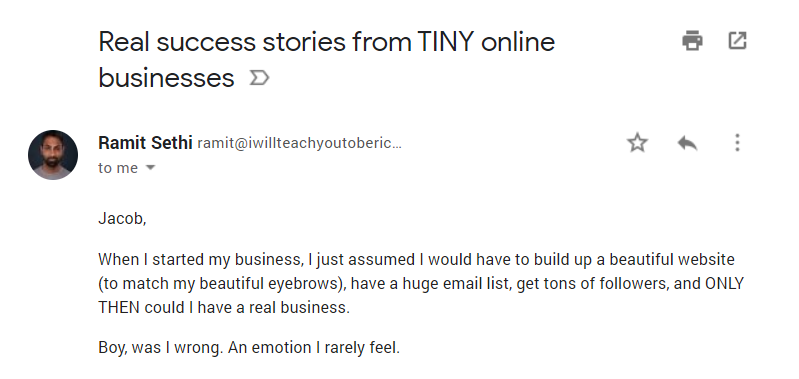Click the words "ONLY" at line end
The image size is (799, 379).
point(724,283)
